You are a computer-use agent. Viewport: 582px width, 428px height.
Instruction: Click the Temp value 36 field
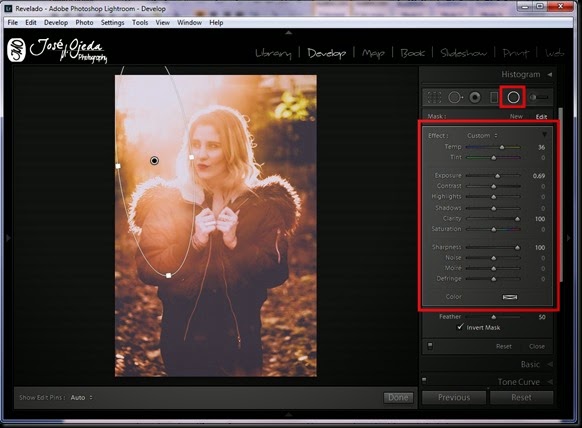coord(542,147)
